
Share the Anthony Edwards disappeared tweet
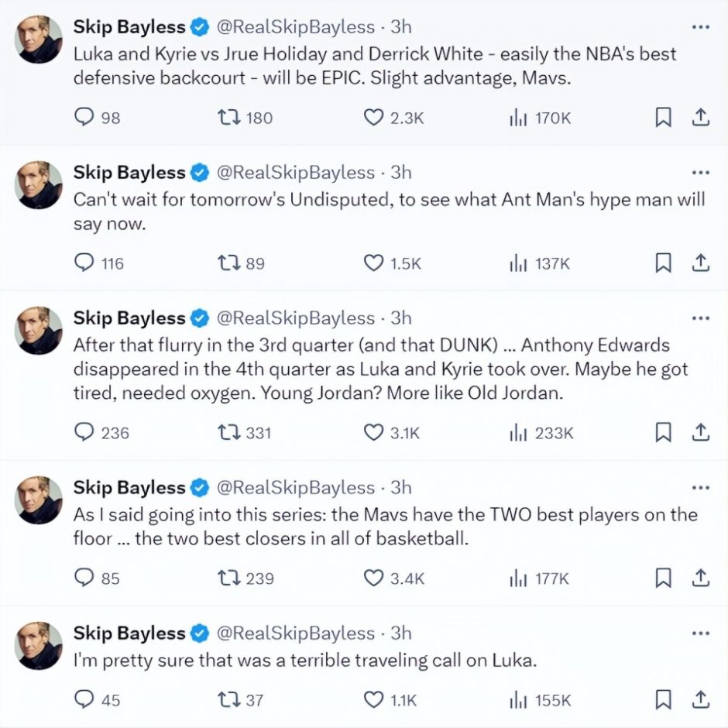pyautogui.click(x=700, y=432)
